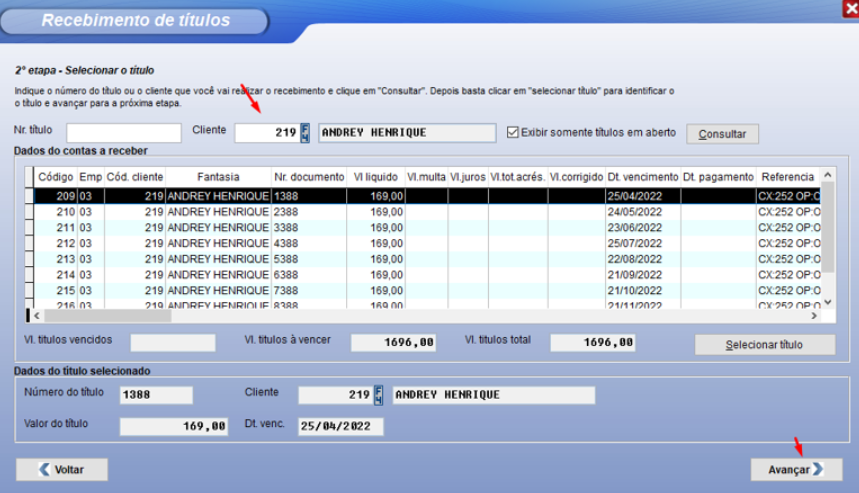This screenshot has height=493, width=859.
Task: Select the row with document number 2388
Action: point(308,213)
